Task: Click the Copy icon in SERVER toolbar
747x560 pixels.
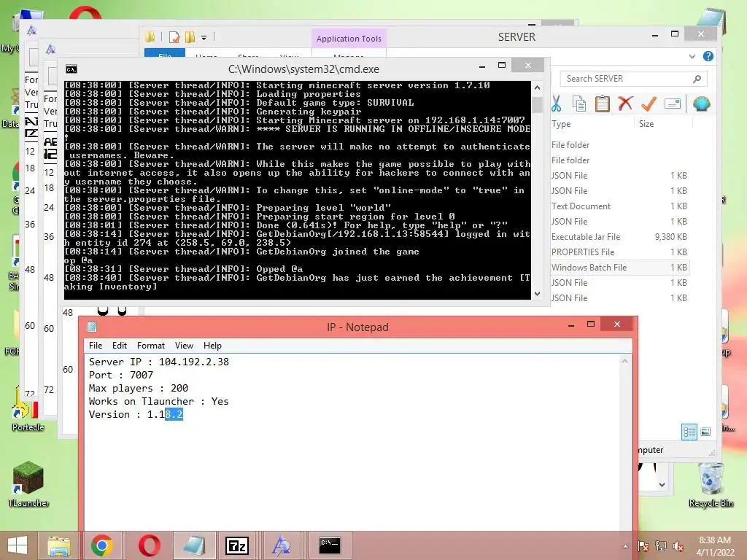Action: pos(578,104)
